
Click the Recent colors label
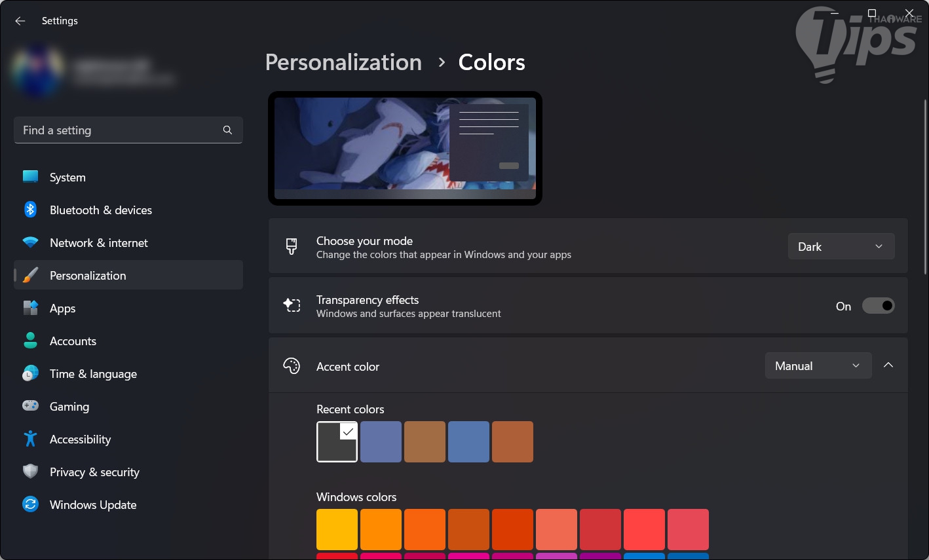[x=350, y=409]
